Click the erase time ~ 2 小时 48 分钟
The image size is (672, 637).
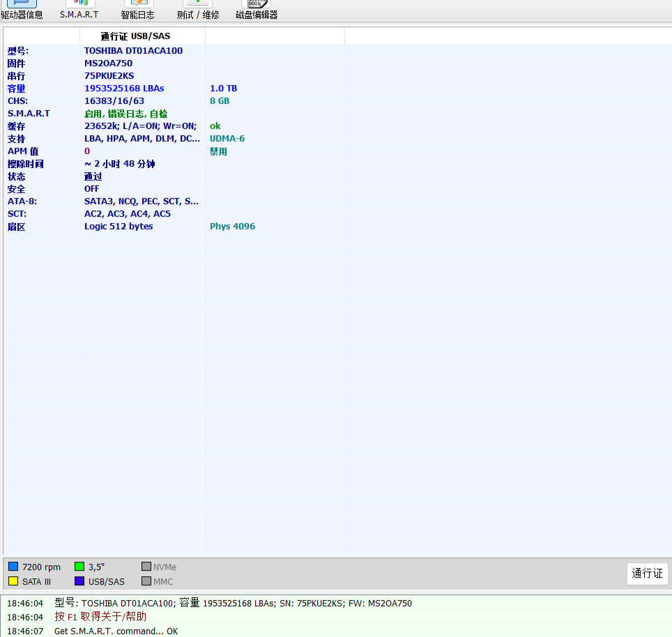[x=120, y=164]
